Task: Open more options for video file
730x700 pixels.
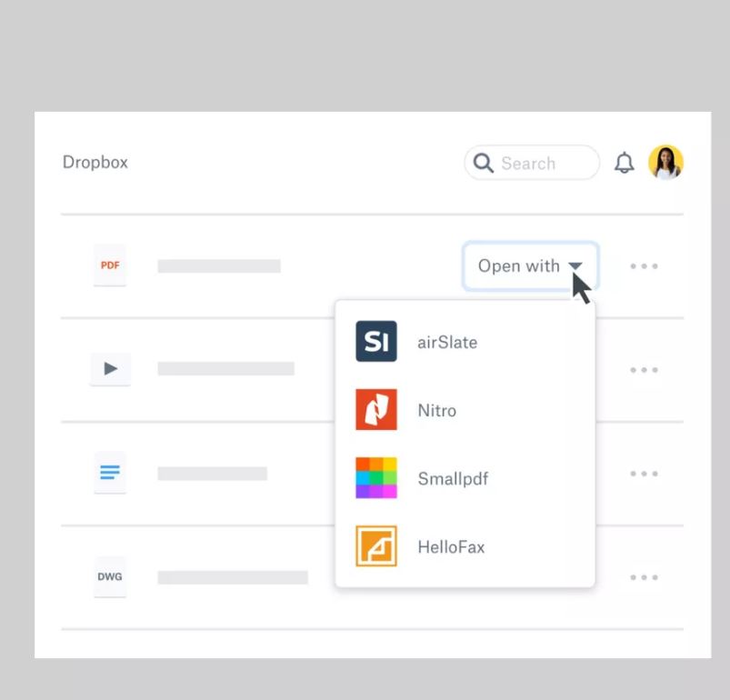Action: (644, 370)
